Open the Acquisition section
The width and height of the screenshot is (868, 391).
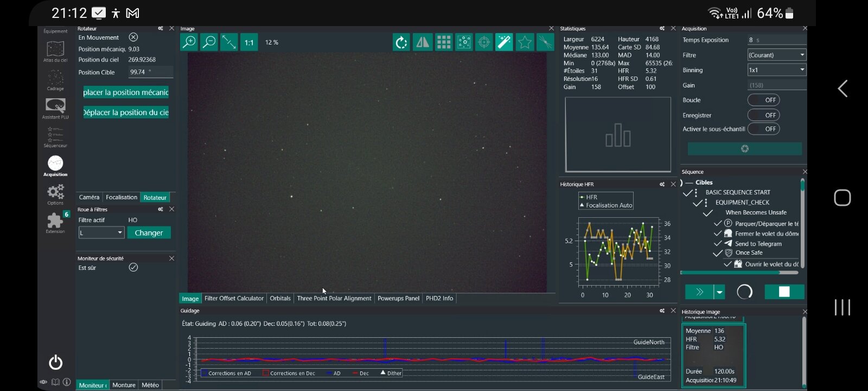coord(55,166)
